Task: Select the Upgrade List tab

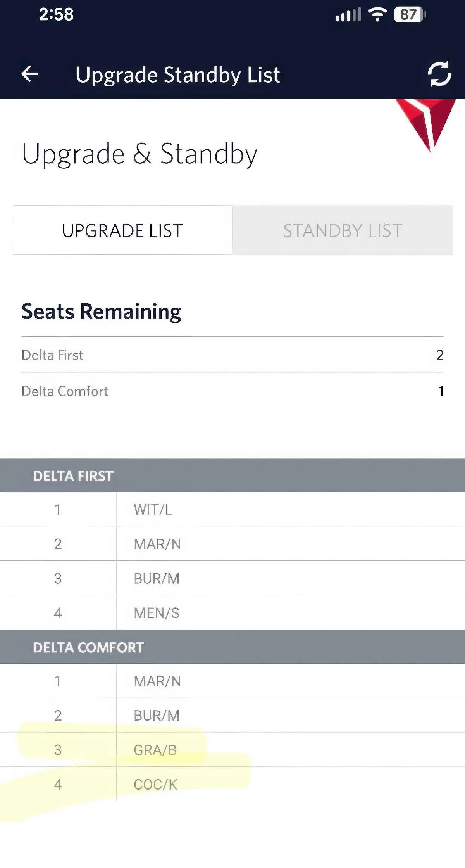Action: [x=122, y=230]
